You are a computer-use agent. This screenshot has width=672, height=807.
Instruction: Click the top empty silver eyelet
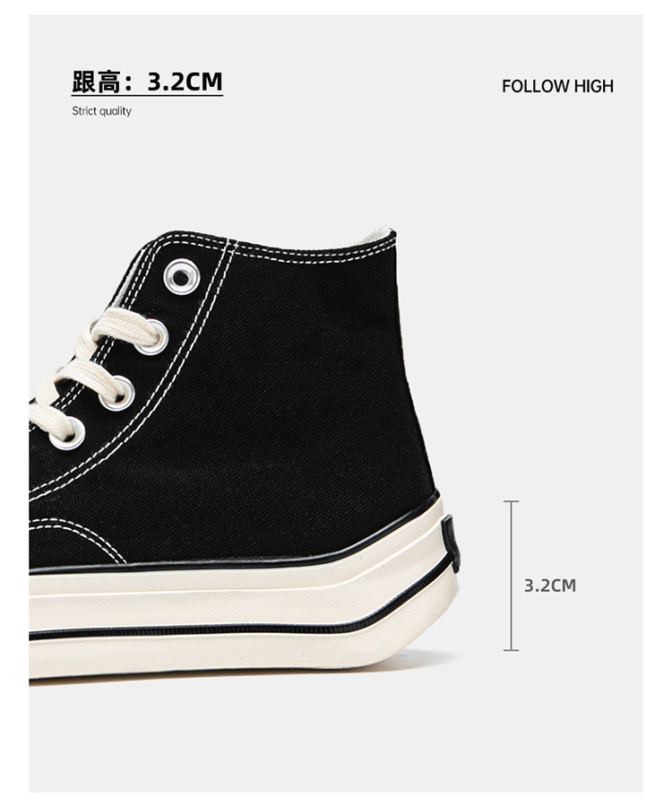pyautogui.click(x=181, y=277)
